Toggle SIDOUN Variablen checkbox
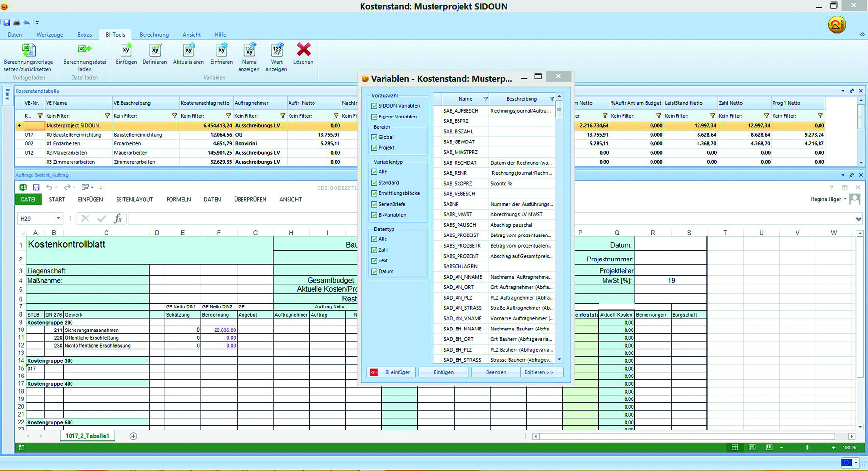The image size is (868, 471). 374,106
